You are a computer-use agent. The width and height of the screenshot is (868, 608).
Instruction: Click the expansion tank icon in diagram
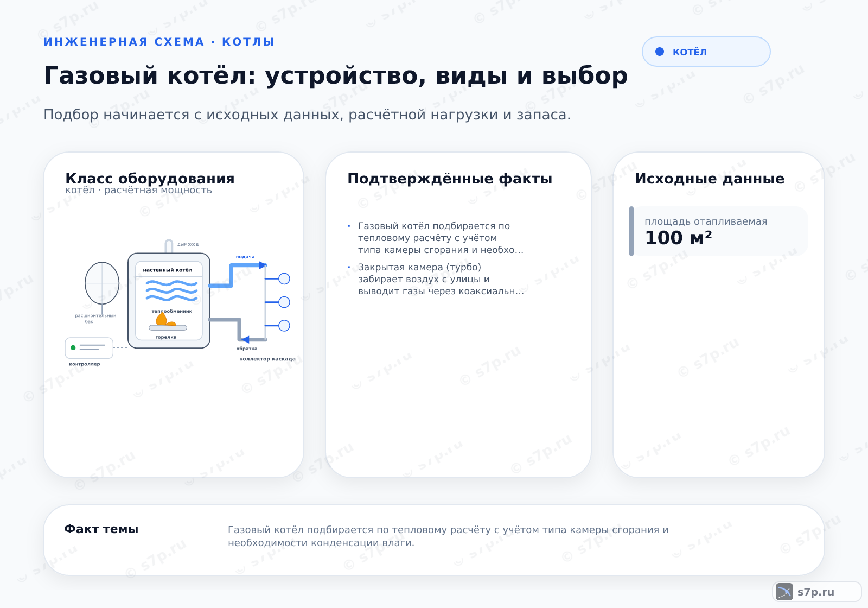(x=102, y=283)
